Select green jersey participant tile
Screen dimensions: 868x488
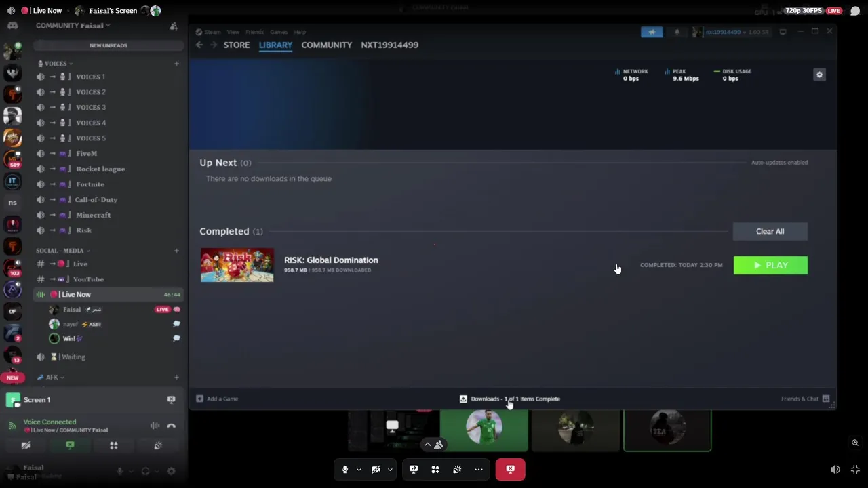[x=484, y=430]
